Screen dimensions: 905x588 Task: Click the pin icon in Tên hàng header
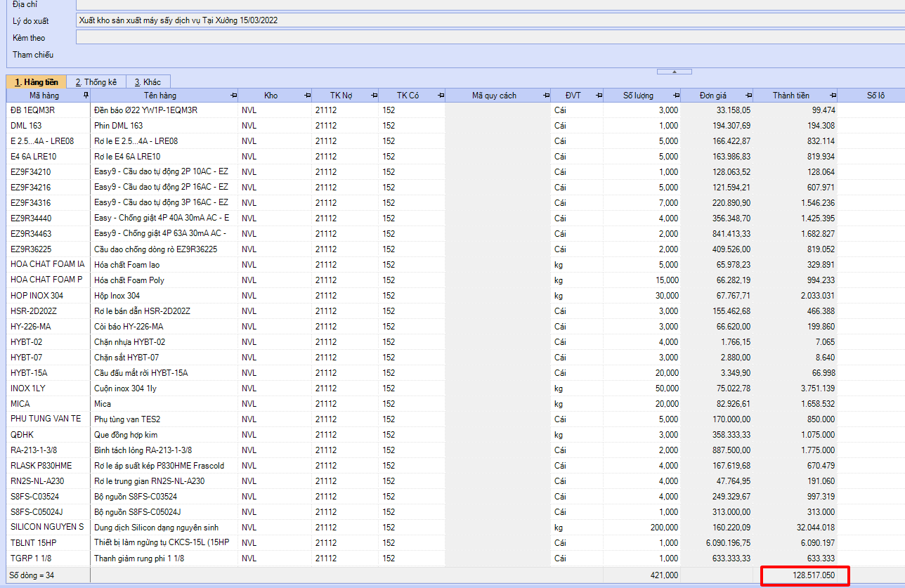point(233,96)
